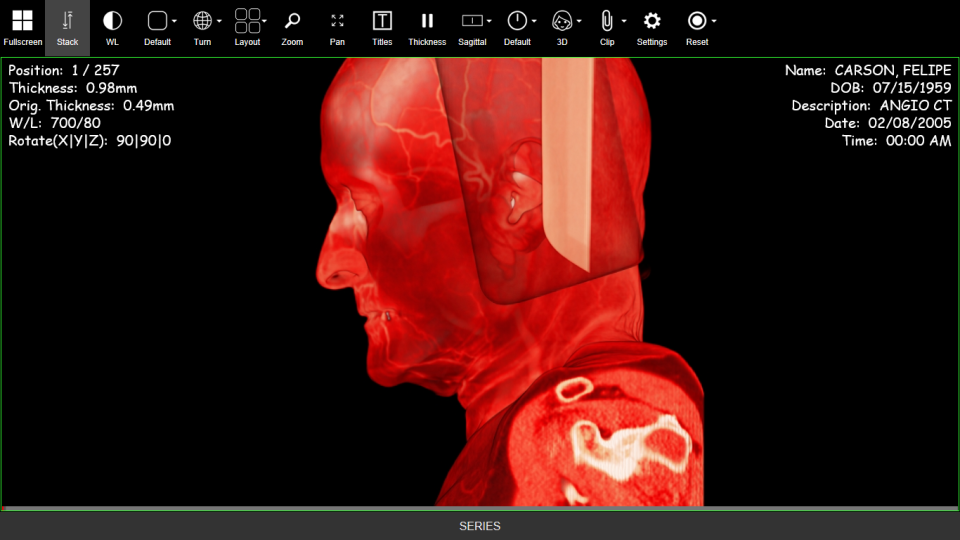The width and height of the screenshot is (960, 540).
Task: Choose the Thickness tool
Action: click(x=427, y=28)
